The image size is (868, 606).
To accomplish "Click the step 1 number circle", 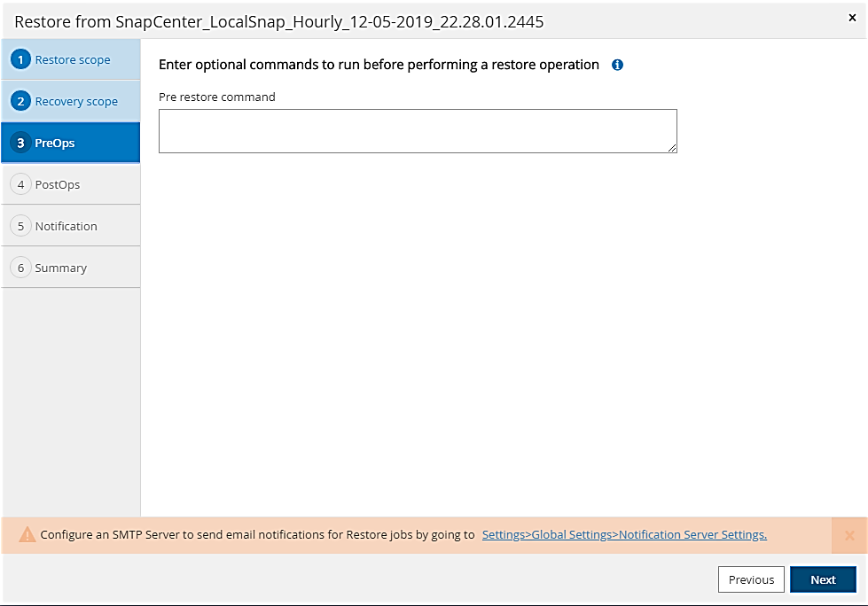I will pyautogui.click(x=20, y=60).
